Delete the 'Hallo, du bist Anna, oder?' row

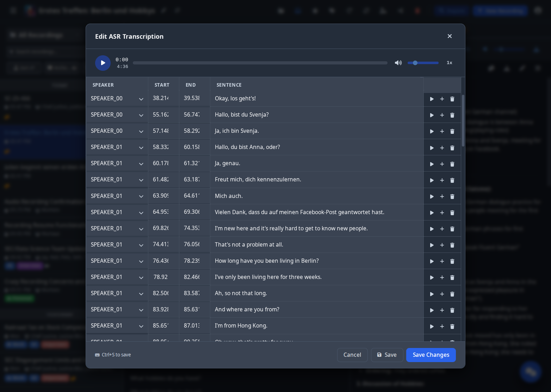452,148
